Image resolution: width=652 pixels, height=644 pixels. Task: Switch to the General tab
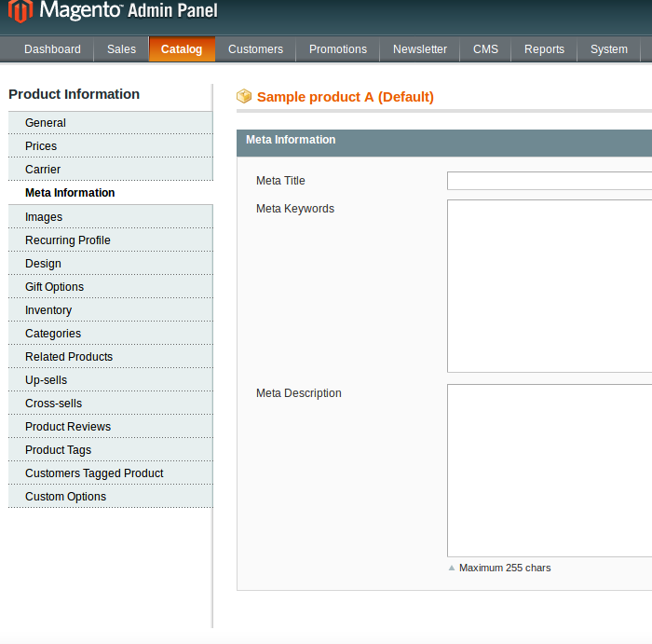click(46, 123)
